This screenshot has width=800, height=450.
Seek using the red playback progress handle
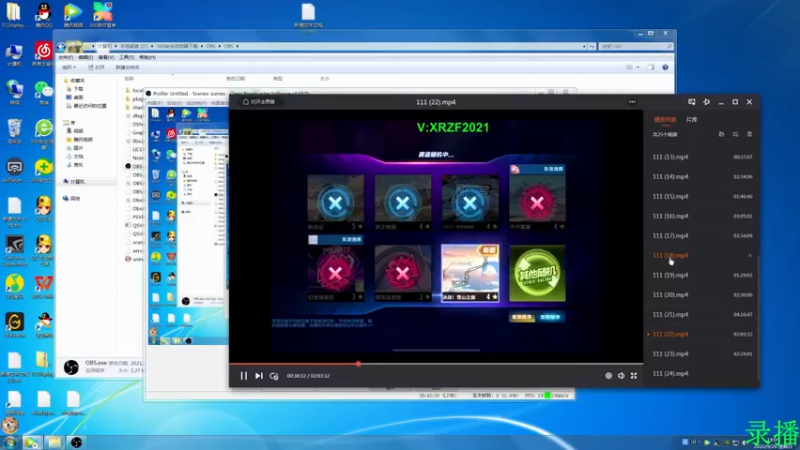click(358, 364)
